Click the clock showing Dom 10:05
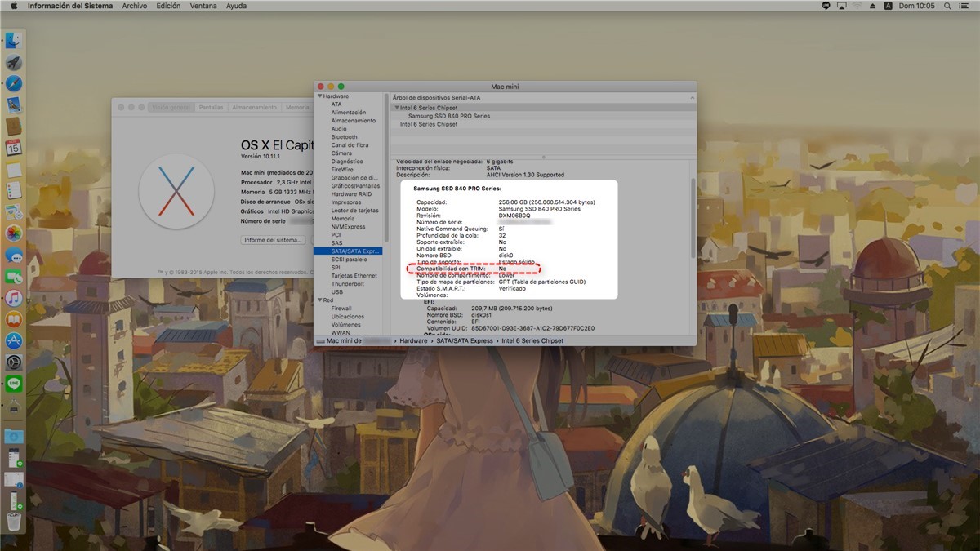Screen dimensions: 980x551 [x=919, y=6]
